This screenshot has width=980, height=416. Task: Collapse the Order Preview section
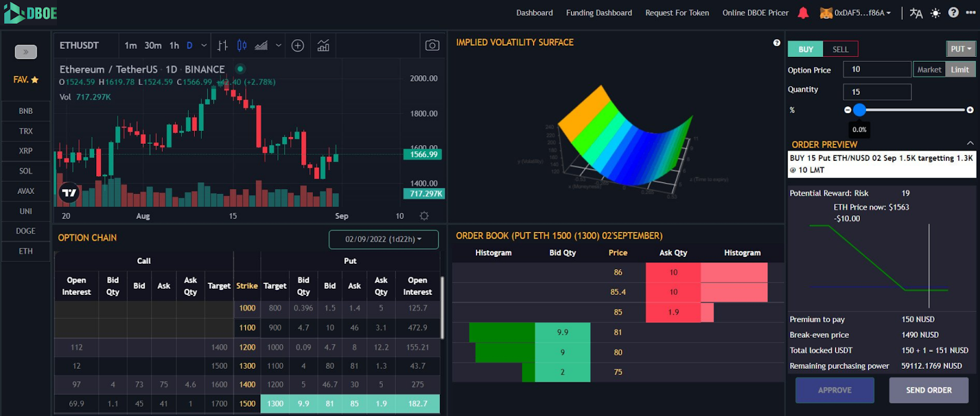[970, 143]
